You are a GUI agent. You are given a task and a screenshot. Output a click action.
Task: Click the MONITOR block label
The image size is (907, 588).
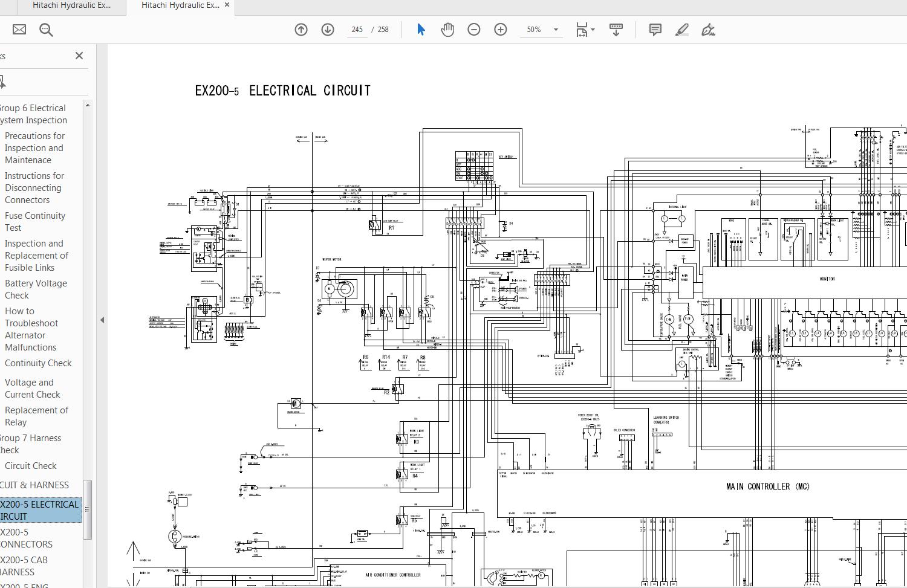(827, 279)
